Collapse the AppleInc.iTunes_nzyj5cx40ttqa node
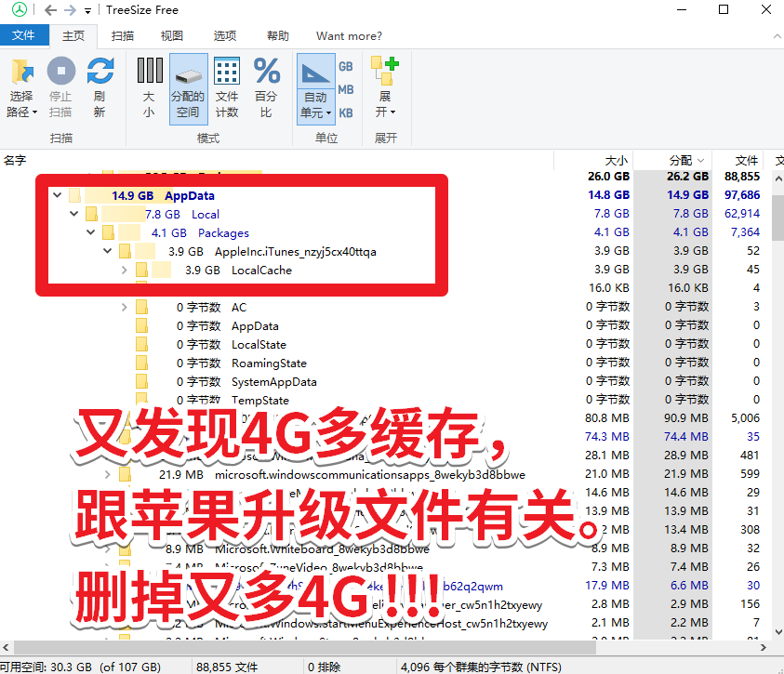 pyautogui.click(x=108, y=251)
